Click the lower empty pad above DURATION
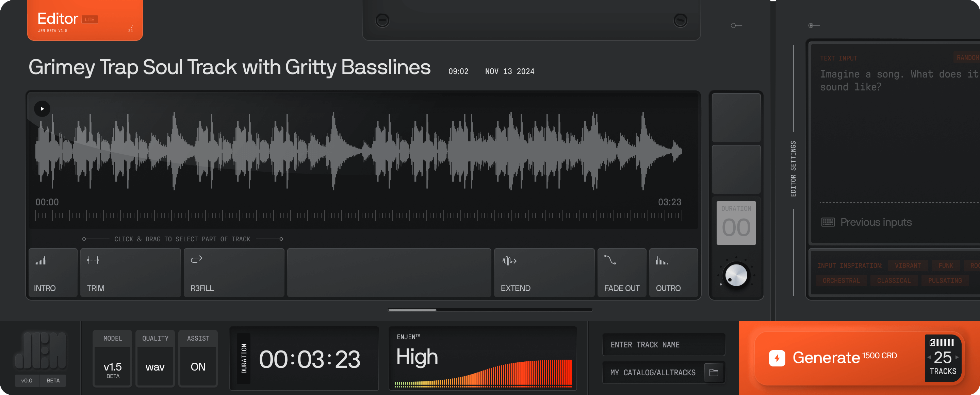Screen dimensions: 980x395 736,170
